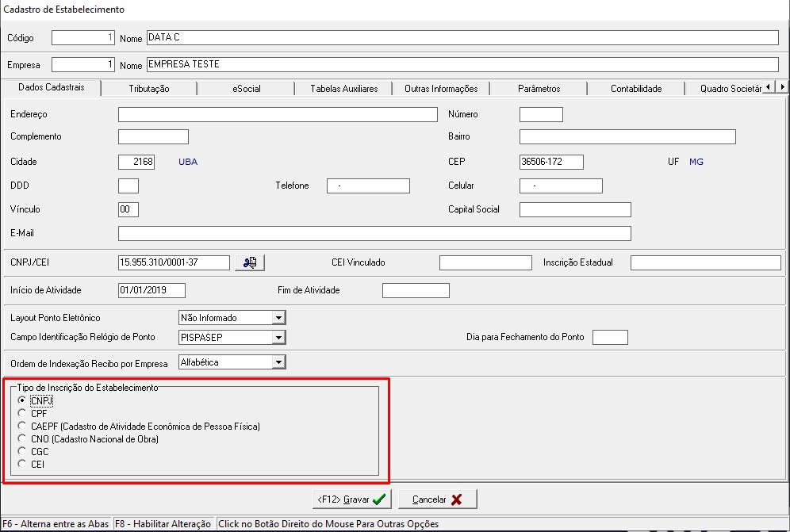
Task: Click the CNPJ lookup search icon button
Action: 249,262
